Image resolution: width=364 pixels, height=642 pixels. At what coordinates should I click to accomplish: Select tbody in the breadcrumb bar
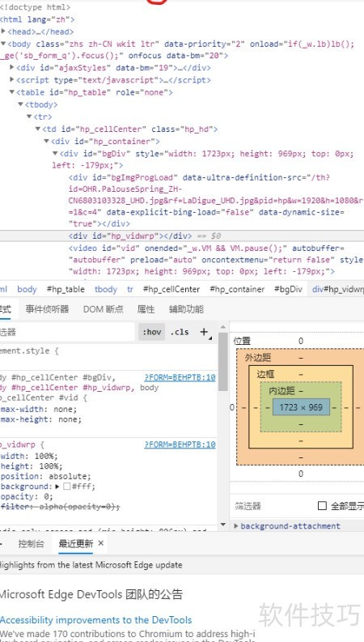point(106,289)
